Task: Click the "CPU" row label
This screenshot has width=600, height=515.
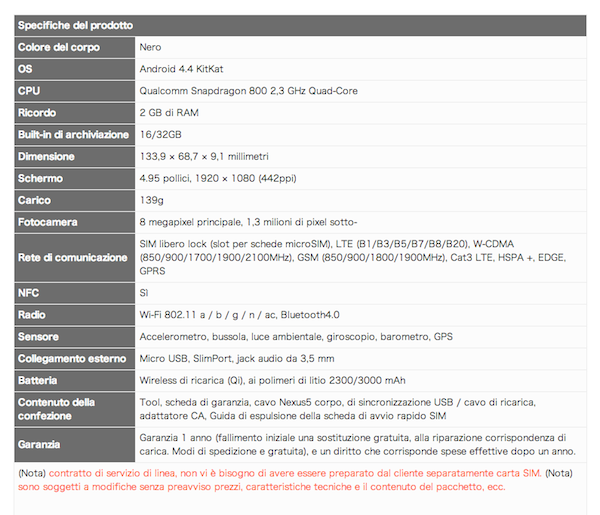Action: (x=31, y=91)
